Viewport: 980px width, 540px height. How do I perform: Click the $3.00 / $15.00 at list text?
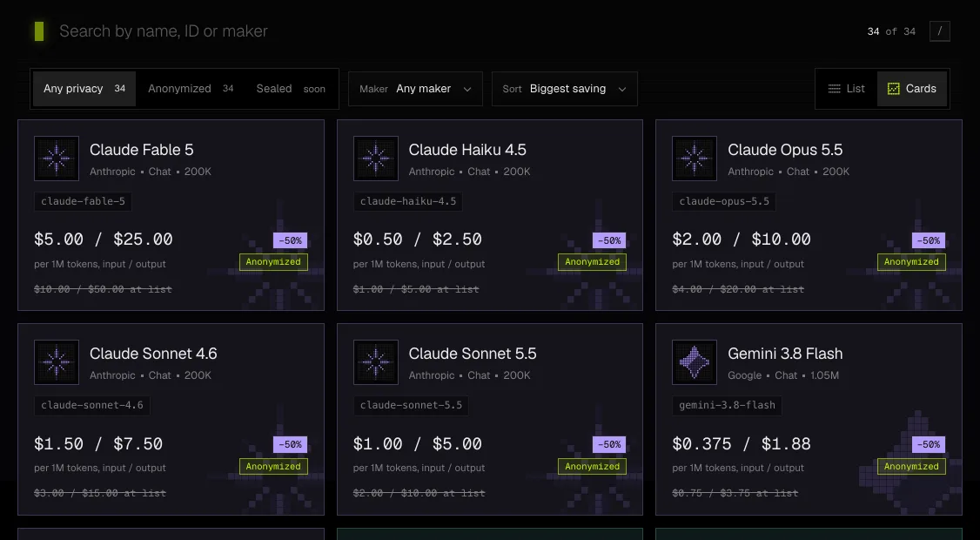pyautogui.click(x=100, y=493)
